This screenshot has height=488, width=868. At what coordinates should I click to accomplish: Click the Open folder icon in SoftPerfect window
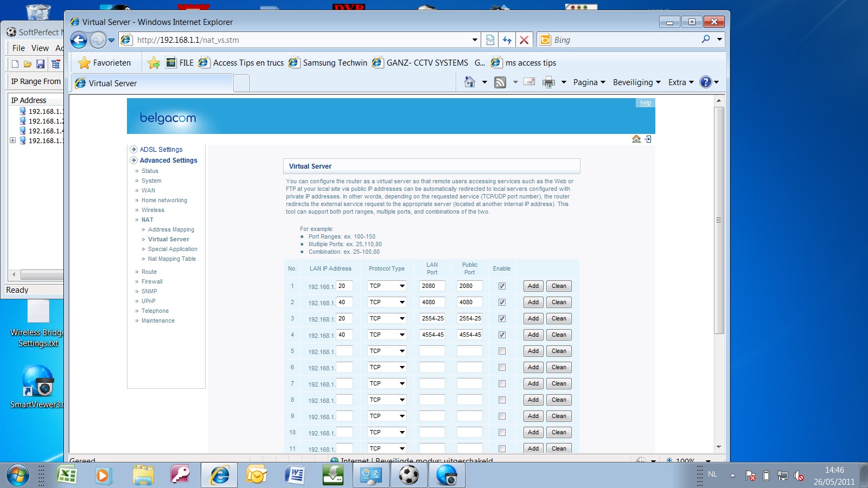28,64
